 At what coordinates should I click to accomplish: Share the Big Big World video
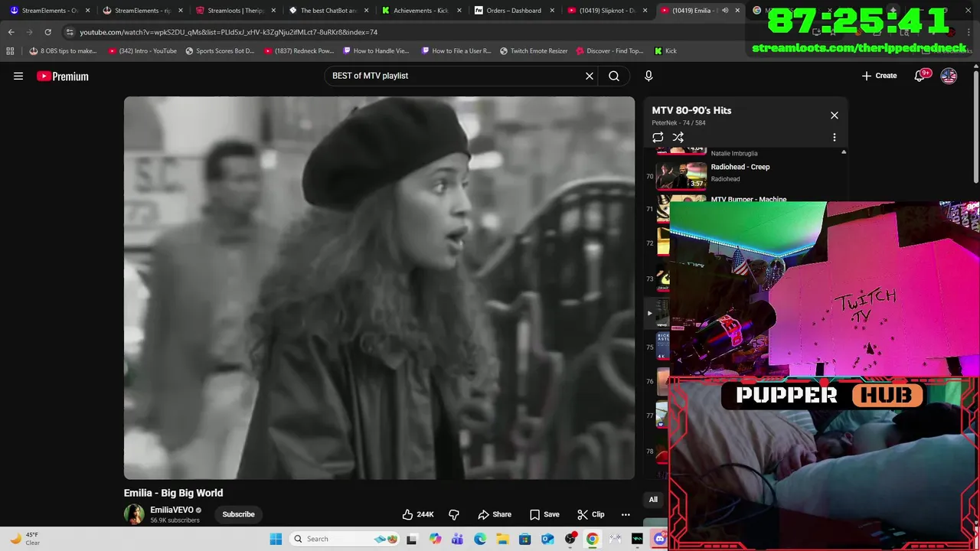pos(495,514)
